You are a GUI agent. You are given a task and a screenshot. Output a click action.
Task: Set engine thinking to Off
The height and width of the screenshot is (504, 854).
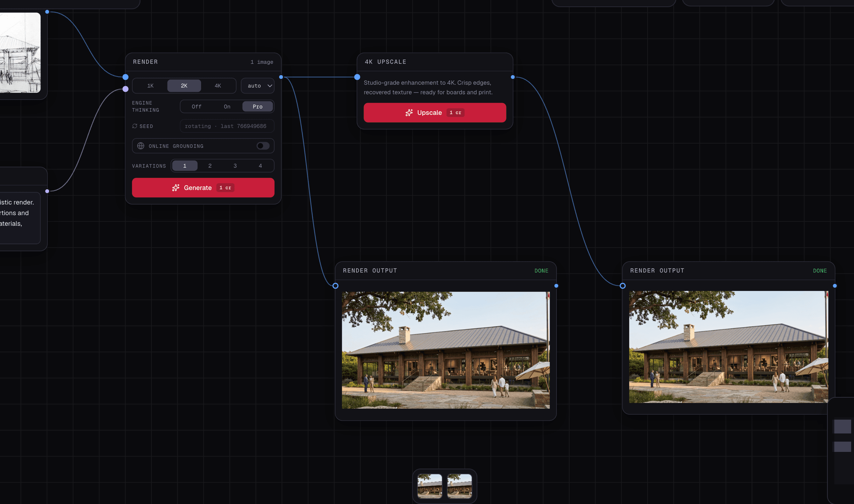coord(196,107)
